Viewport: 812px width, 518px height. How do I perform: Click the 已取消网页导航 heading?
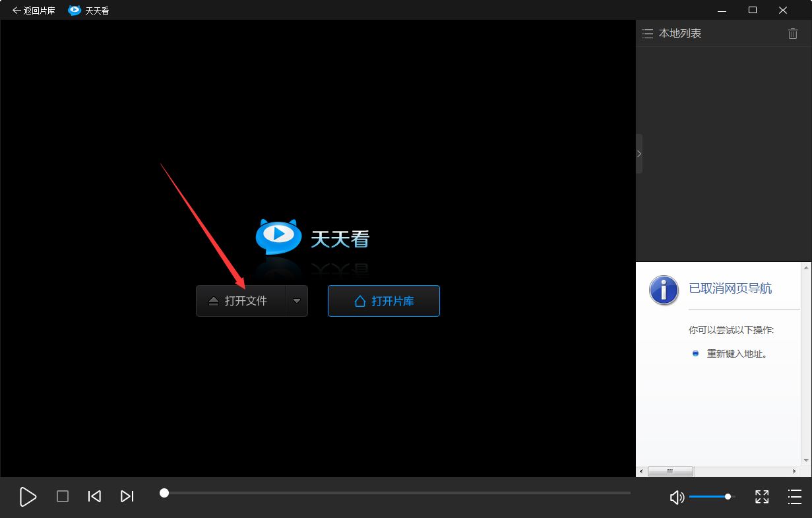pos(730,288)
